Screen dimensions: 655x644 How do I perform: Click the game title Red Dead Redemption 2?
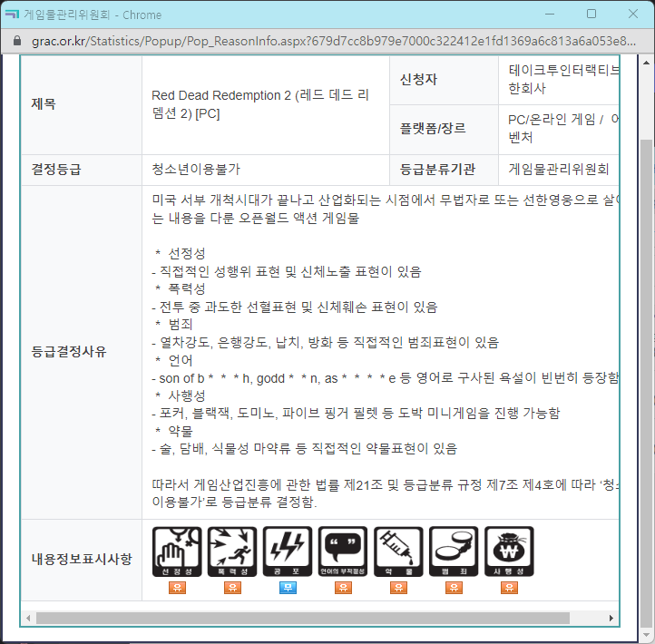259,104
